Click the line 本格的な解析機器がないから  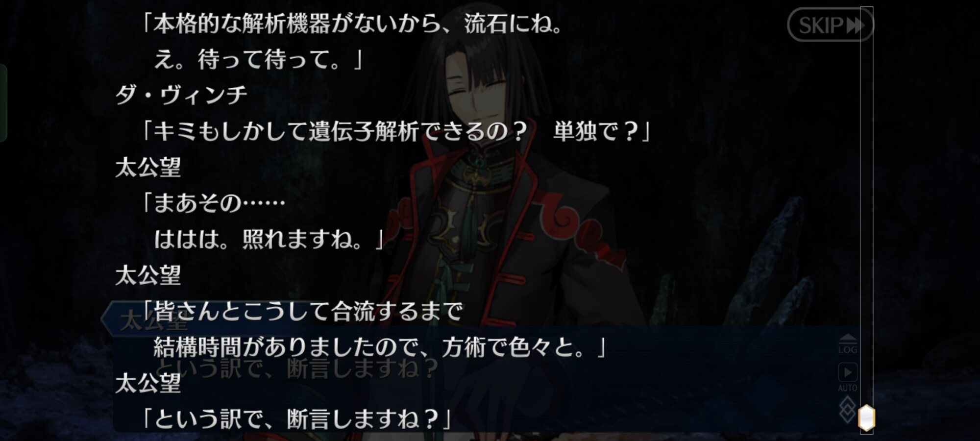tap(352, 24)
